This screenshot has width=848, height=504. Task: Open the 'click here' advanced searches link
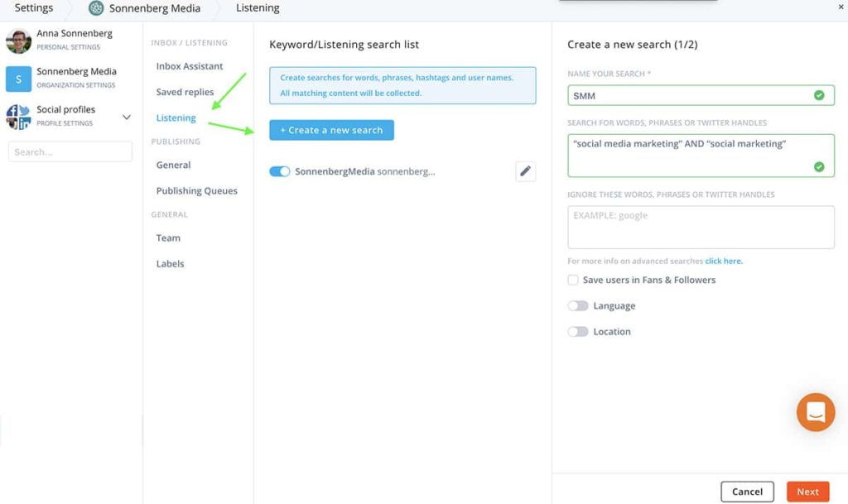[x=723, y=261]
